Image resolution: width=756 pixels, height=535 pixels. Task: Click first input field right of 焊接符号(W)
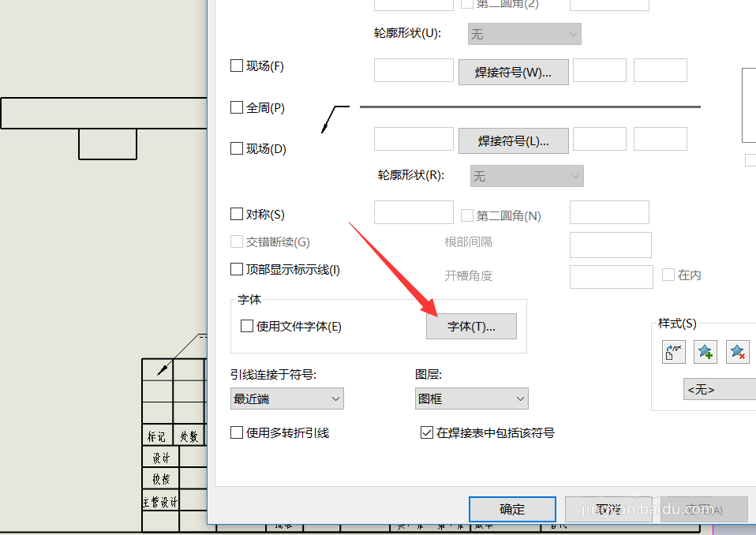(599, 70)
